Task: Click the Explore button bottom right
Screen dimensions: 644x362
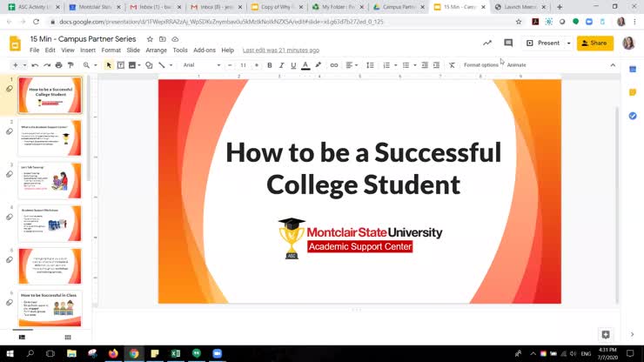Action: 606,334
